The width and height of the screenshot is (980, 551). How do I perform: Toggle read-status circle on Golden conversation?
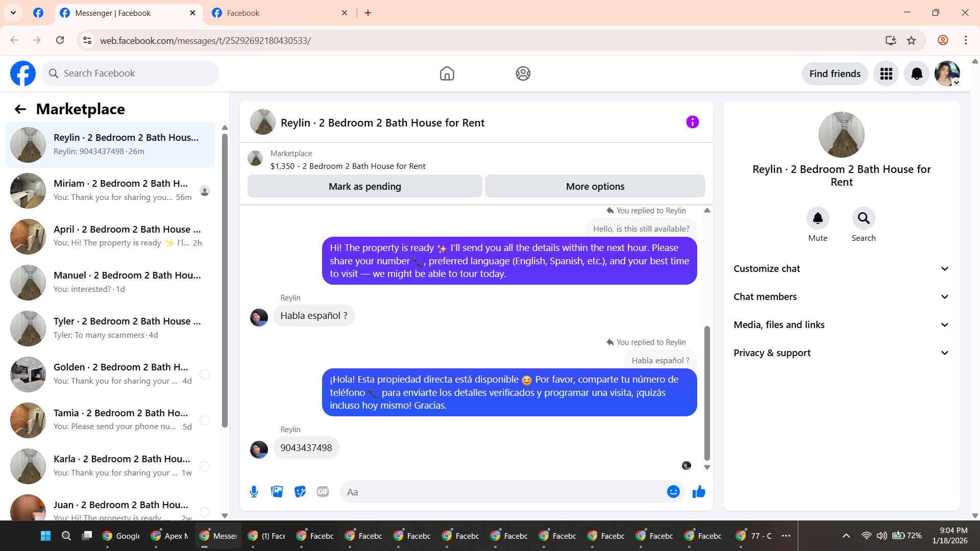pos(205,374)
